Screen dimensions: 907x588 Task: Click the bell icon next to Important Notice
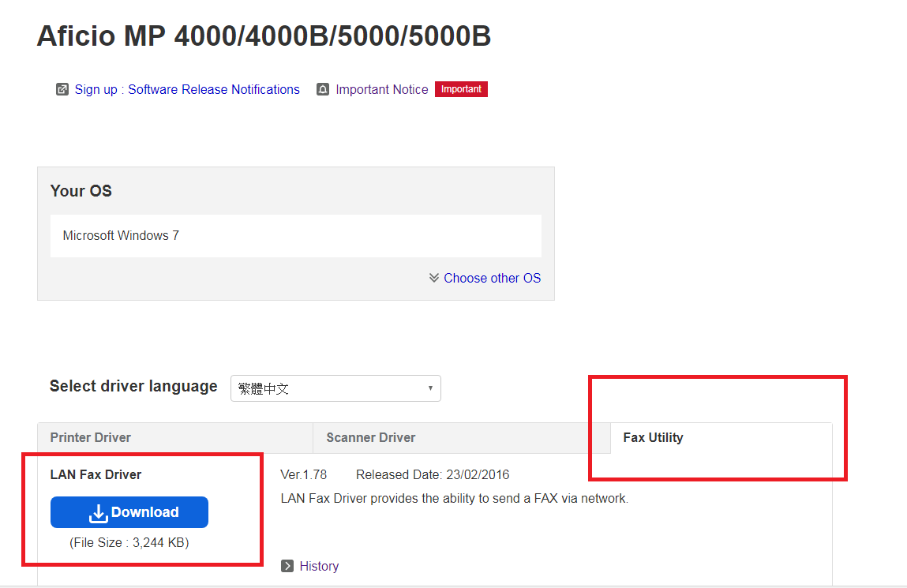click(x=323, y=90)
